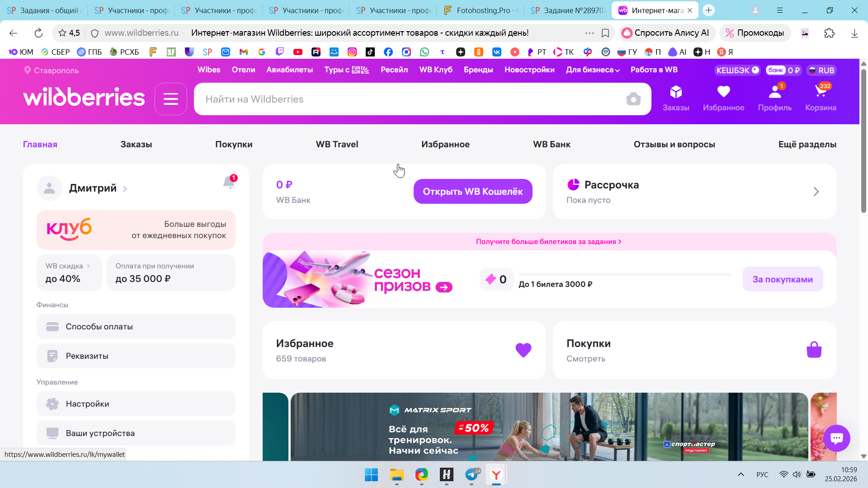868x488 pixels.
Task: Open the RUB currency selector
Action: pyautogui.click(x=822, y=70)
